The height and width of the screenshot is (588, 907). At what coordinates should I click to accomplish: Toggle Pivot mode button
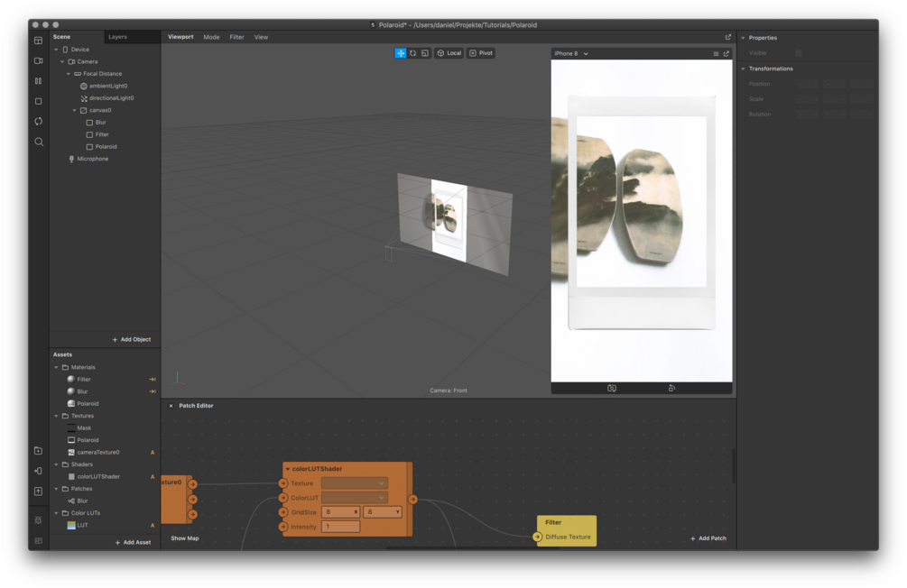pos(481,53)
